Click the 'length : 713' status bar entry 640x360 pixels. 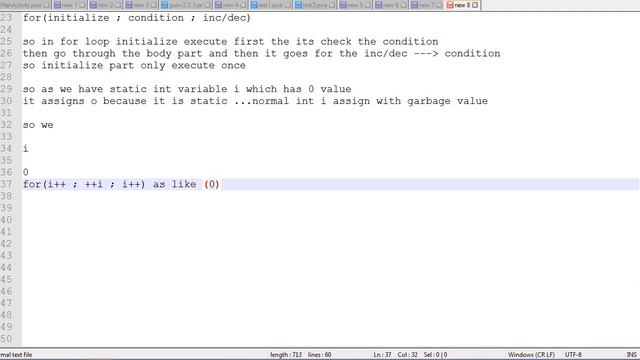tap(286, 355)
